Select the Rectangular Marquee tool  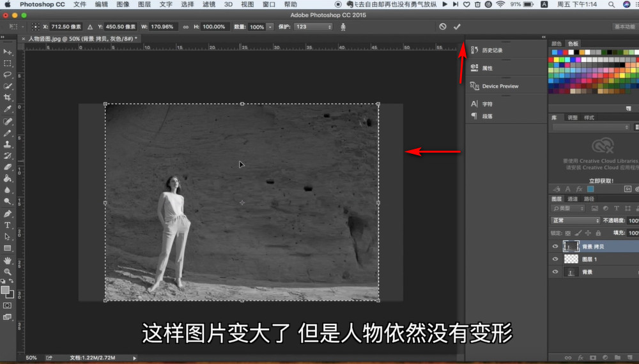(x=7, y=63)
